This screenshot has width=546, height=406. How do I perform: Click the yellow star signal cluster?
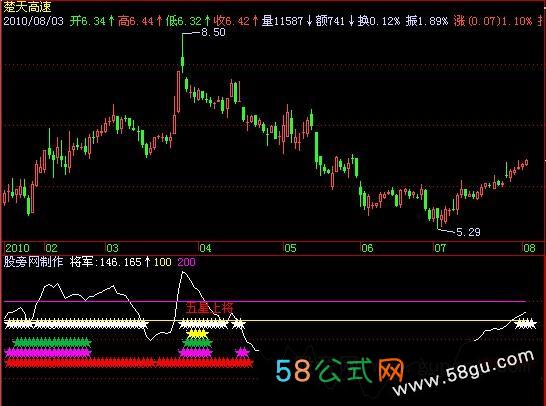pos(197,334)
